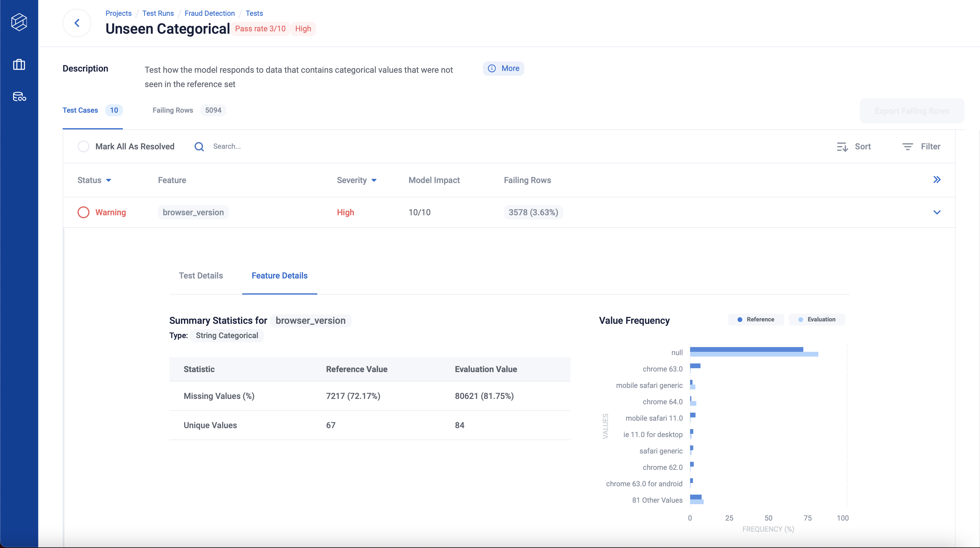Click the Test Cases count badge 10

114,110
